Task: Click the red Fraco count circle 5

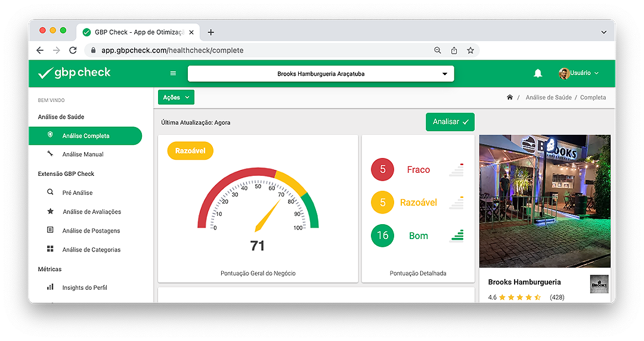Action: pyautogui.click(x=382, y=169)
